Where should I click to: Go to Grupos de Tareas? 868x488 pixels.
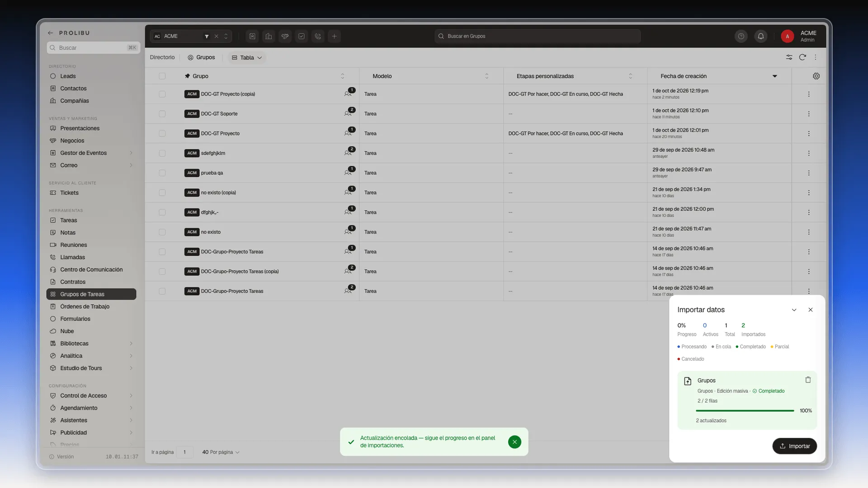(91, 294)
